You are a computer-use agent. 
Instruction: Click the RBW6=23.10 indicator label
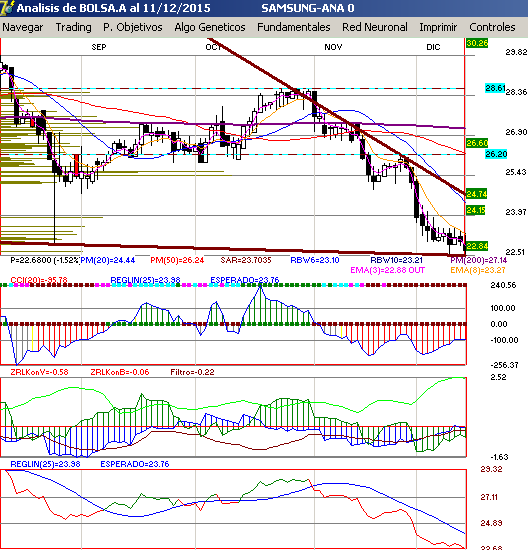click(x=315, y=260)
